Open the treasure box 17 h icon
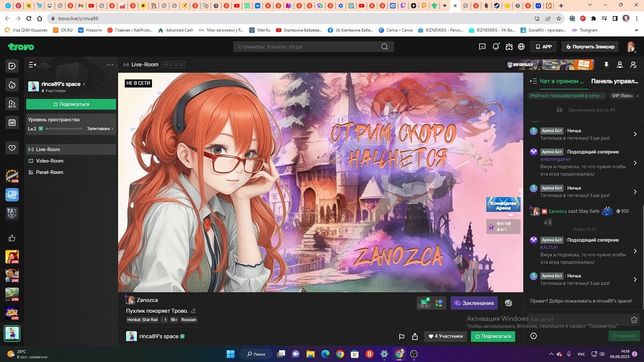Screen dimensions: 644x362 click(x=425, y=303)
